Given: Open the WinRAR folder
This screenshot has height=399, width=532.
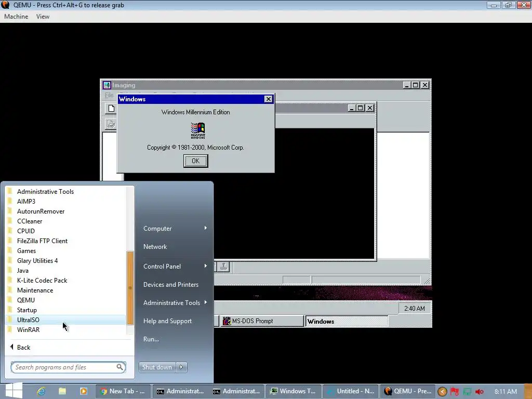Looking at the screenshot, I should coord(66,329).
